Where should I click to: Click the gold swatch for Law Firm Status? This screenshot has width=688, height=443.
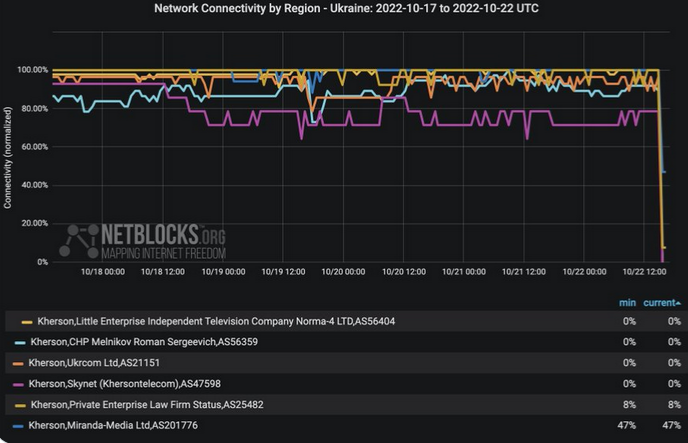point(20,405)
